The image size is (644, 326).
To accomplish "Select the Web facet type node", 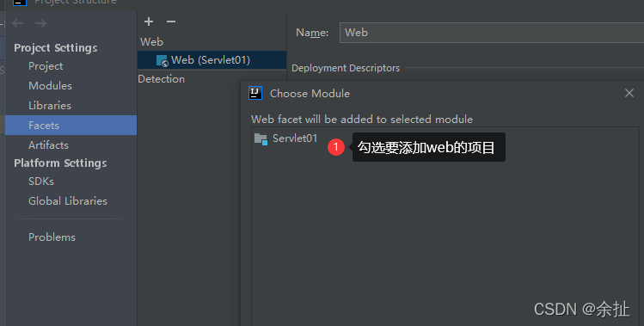I will 151,42.
